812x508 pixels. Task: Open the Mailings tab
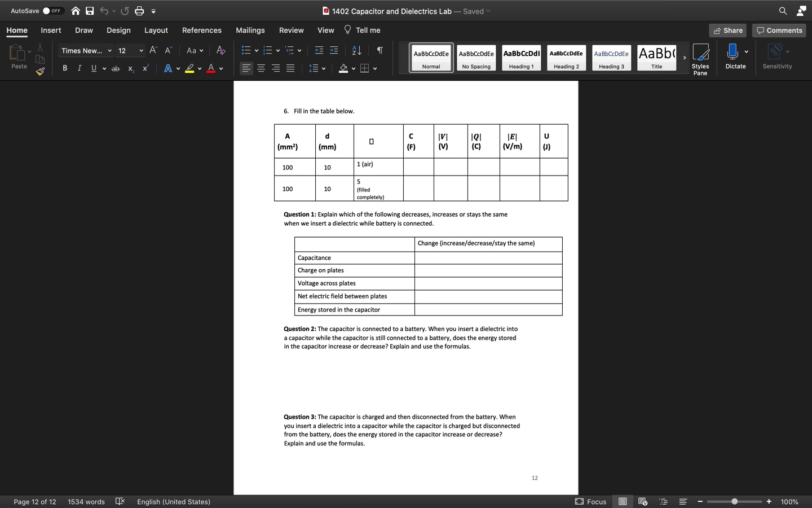(x=250, y=30)
